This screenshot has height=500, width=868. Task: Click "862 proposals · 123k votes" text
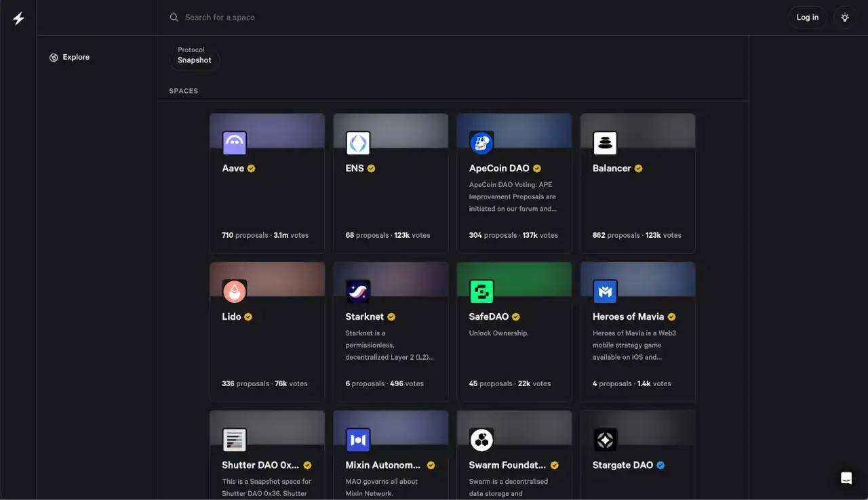[x=637, y=236]
